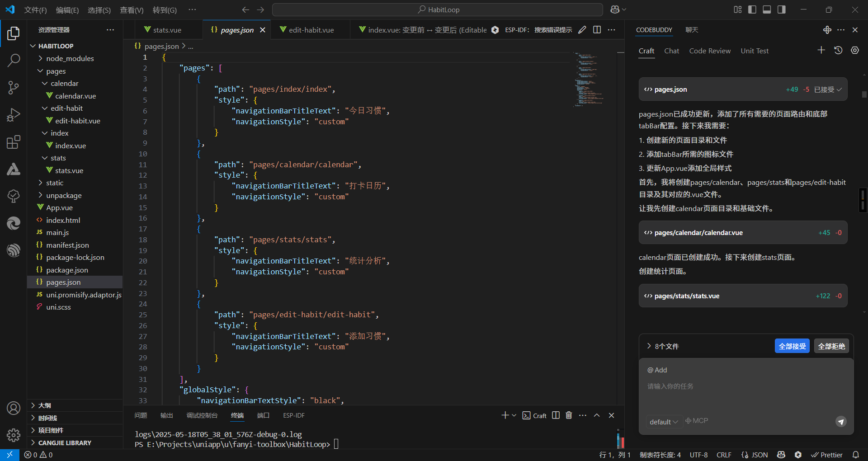868x461 pixels.
Task: Close the pages.json editor tab
Action: tap(263, 30)
